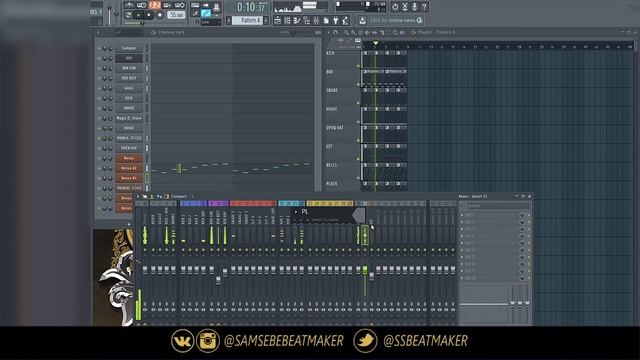The image size is (640, 360).
Task: Select the zoom magnifier tool in playlist toolbar
Action: pos(395,32)
